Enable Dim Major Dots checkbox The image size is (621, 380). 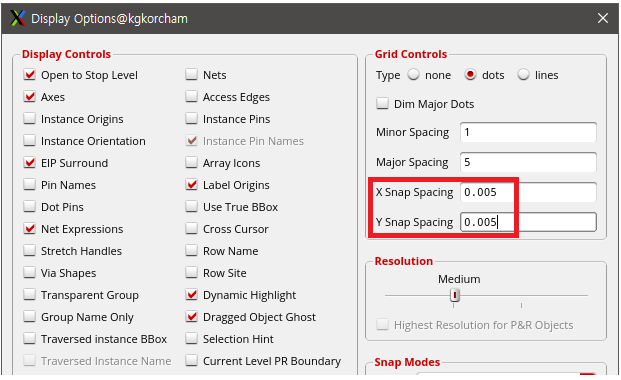(x=382, y=103)
